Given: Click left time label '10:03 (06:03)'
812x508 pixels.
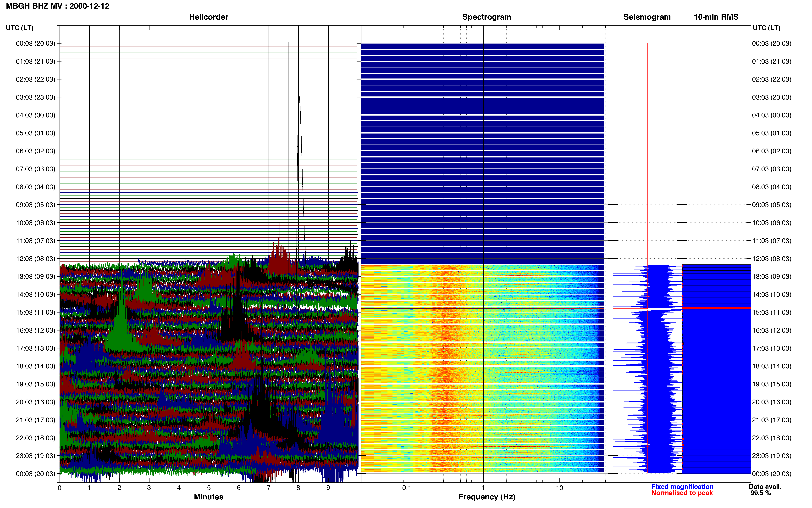Looking at the screenshot, I should [36, 223].
